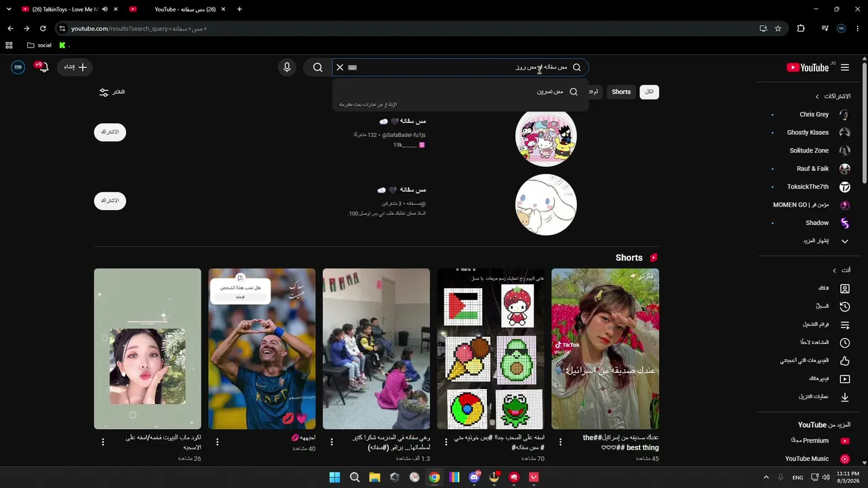Open options menu for the 70-views short

pyautogui.click(x=446, y=442)
